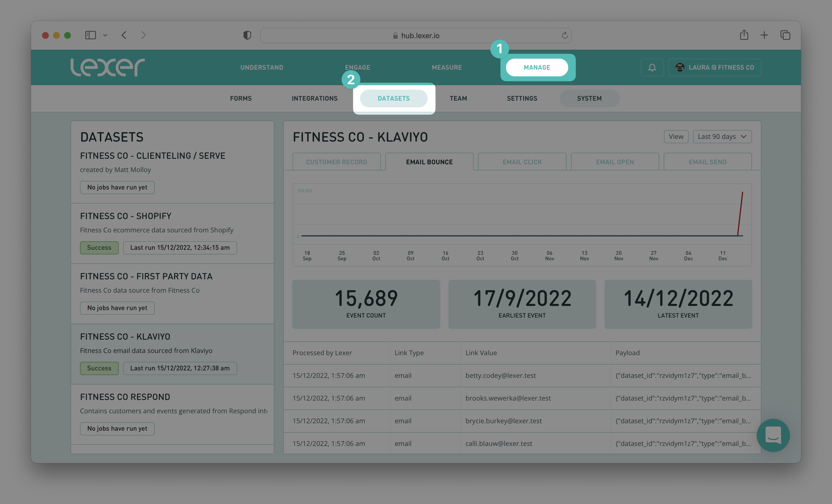This screenshot has height=504, width=832.
Task: Click the Payload column header
Action: [x=627, y=353]
